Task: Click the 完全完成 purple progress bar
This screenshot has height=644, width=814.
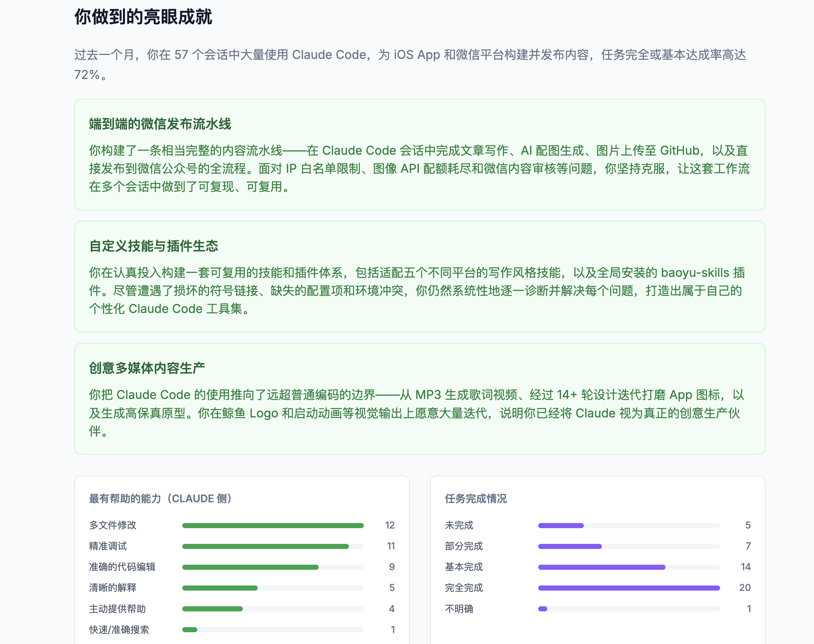Action: [629, 588]
